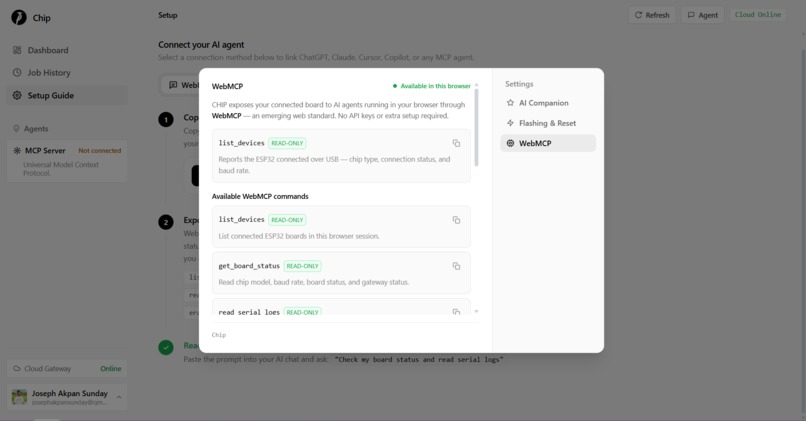Select Setup Guide in the sidebar
Viewport: 806px width, 421px height.
pyautogui.click(x=67, y=96)
